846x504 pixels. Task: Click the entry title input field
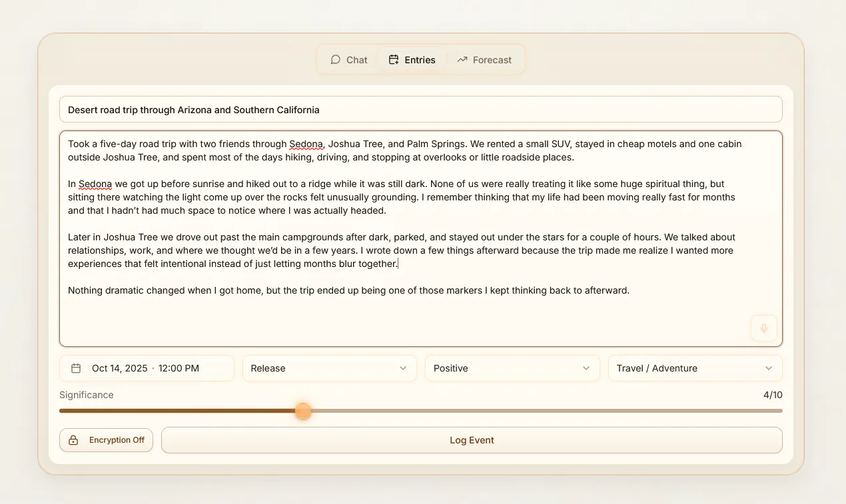[421, 110]
